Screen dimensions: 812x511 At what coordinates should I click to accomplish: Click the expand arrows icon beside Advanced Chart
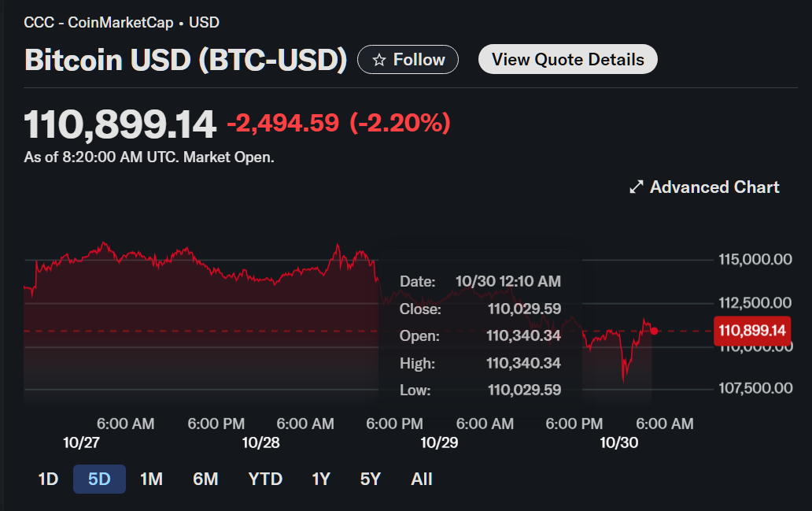pos(637,187)
